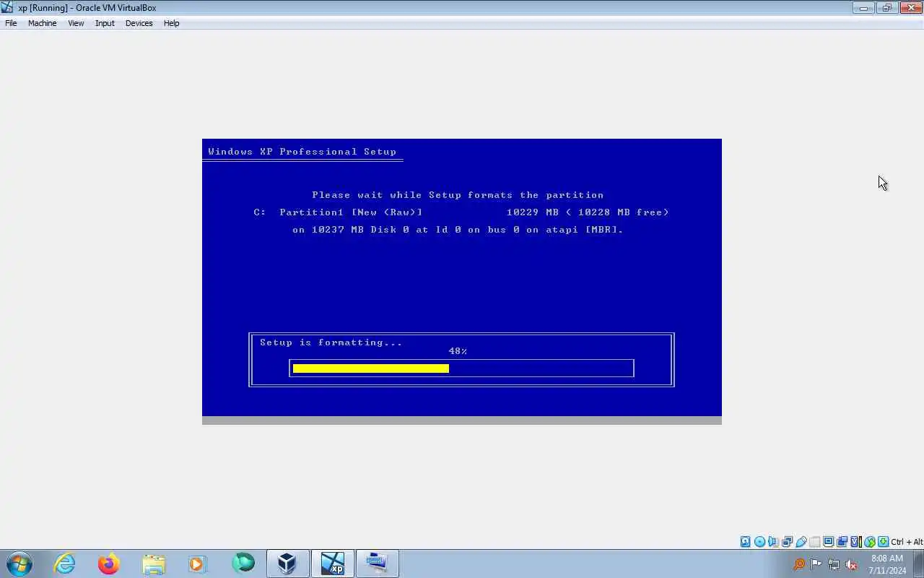Click the muted volume tray icon

coord(852,564)
